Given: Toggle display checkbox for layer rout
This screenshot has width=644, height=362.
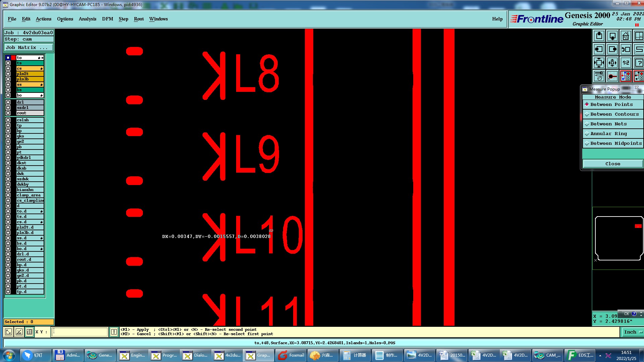Looking at the screenshot, I should [x=8, y=113].
